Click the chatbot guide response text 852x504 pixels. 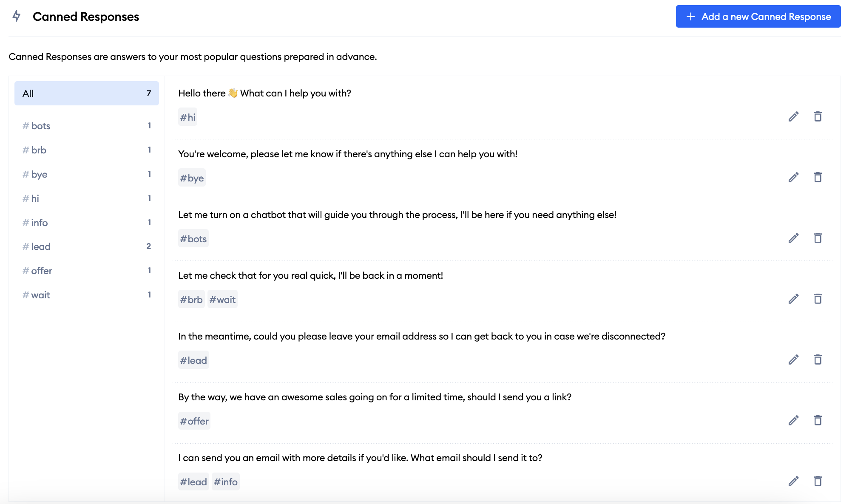tap(397, 215)
